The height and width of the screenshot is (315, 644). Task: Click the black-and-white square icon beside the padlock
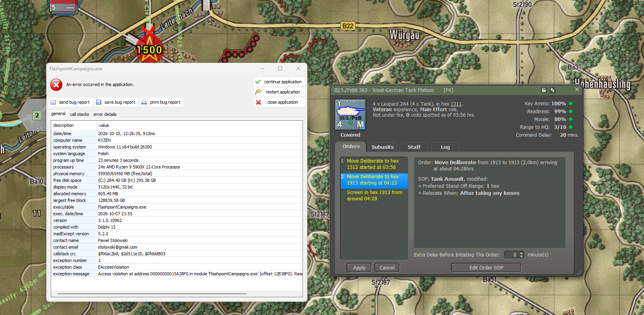[552, 90]
